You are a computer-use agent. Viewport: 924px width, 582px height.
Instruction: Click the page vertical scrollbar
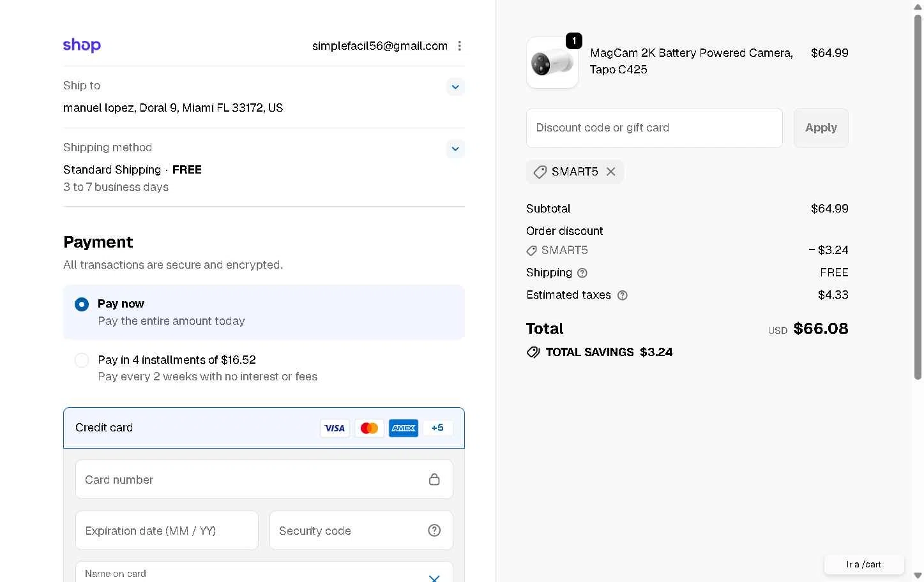pyautogui.click(x=918, y=197)
